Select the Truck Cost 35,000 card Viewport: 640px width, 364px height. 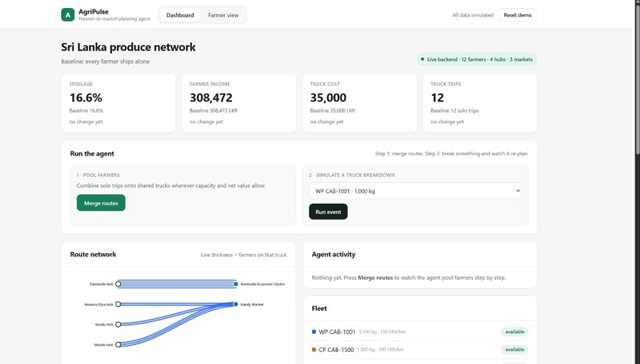[359, 103]
